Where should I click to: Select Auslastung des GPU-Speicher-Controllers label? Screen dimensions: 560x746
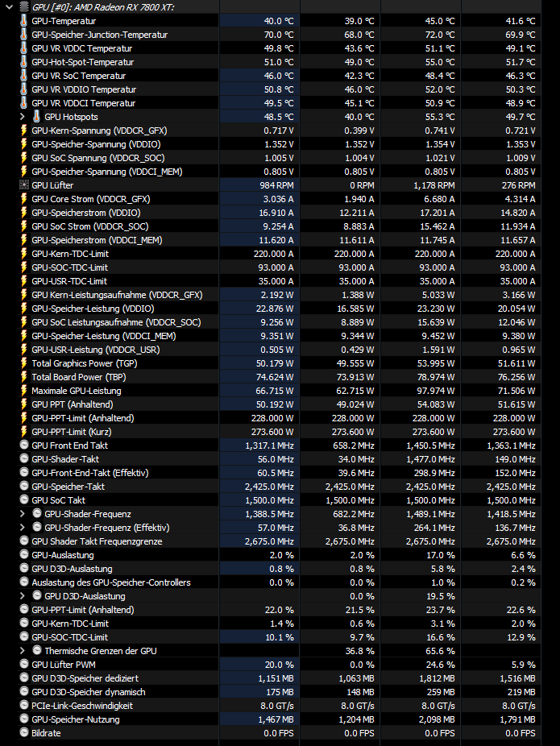click(x=111, y=582)
